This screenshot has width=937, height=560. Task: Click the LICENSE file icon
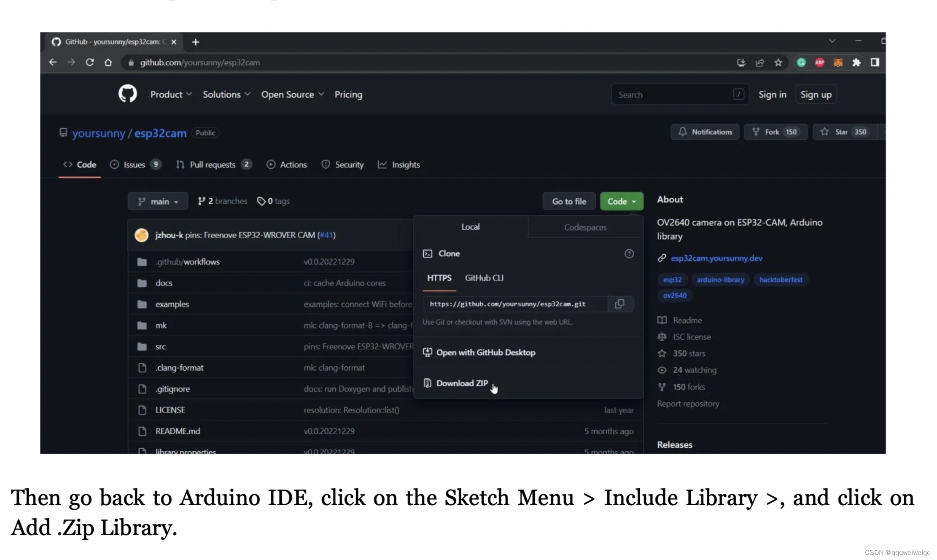click(142, 410)
